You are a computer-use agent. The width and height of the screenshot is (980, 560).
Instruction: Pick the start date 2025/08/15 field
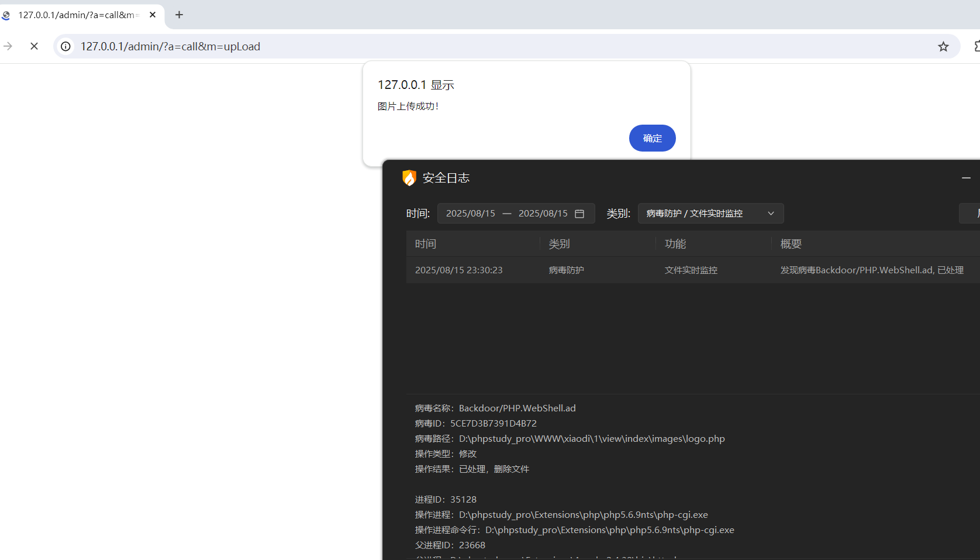470,214
